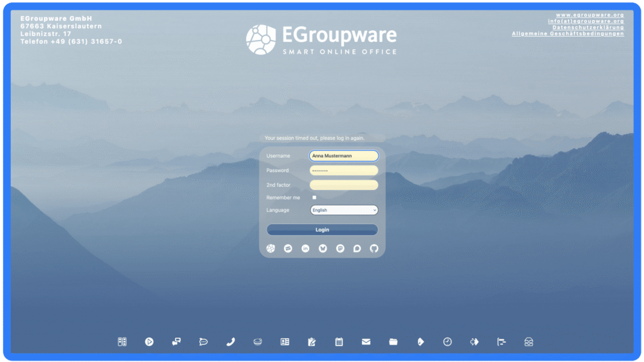Click the project manager Gantt icon
Viewport: 644px width, 362px height.
point(502,341)
